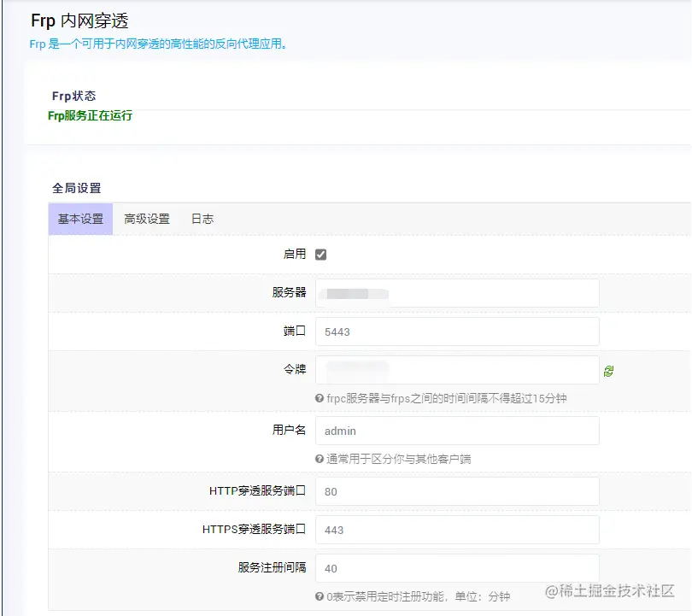Click the 令牌 label
Screen dimensions: 692x616
pyautogui.click(x=295, y=369)
